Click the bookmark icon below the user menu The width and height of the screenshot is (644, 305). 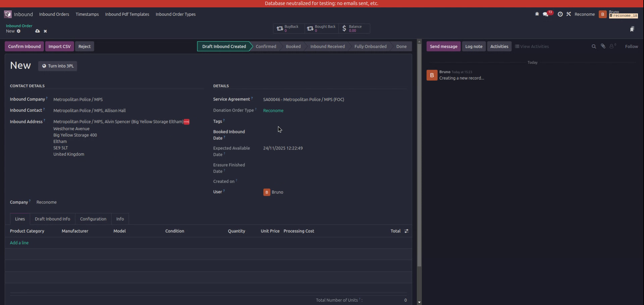pos(633,29)
